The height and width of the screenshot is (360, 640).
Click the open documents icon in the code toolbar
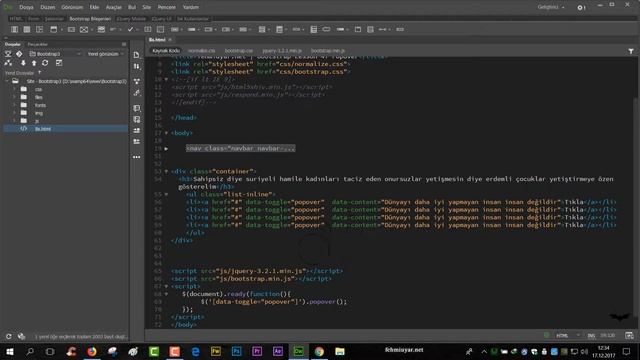point(136,55)
